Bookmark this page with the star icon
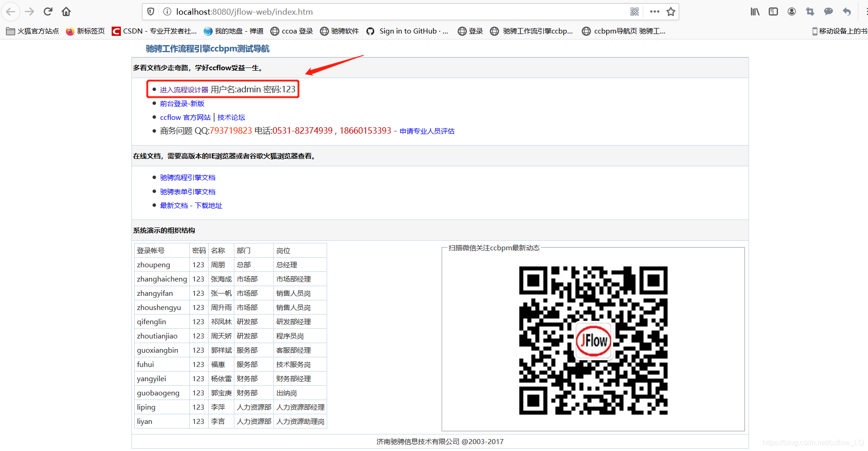The image size is (868, 451). pos(671,11)
